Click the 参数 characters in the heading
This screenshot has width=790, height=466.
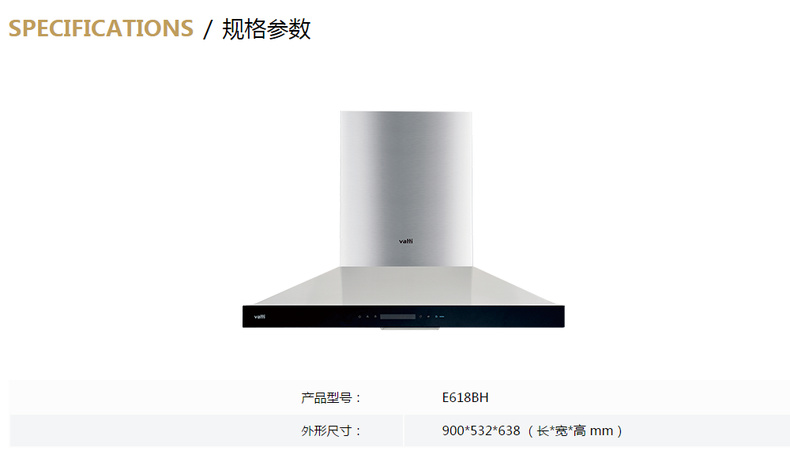coord(289,29)
